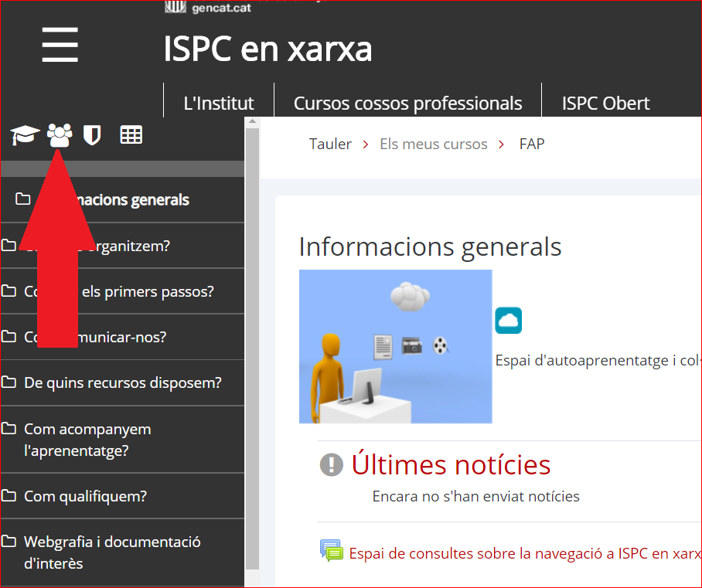The image size is (702, 588).
Task: Click the sidebar scrollbar thumb
Action: 253,348
